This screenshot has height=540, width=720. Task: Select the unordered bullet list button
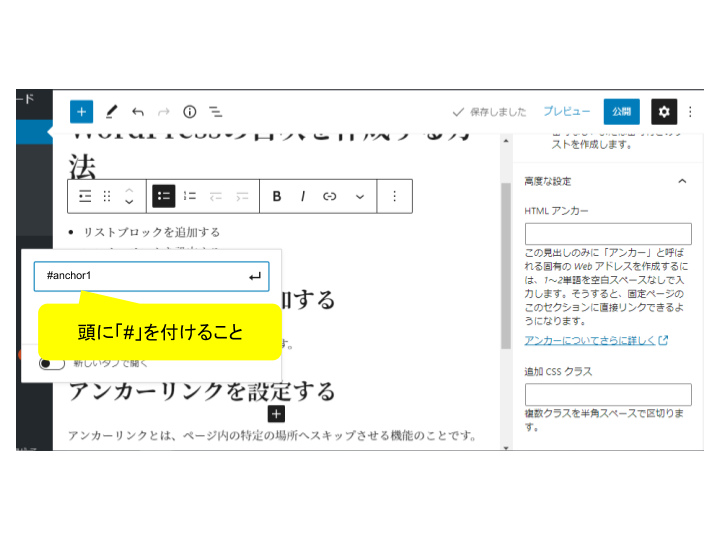(164, 196)
